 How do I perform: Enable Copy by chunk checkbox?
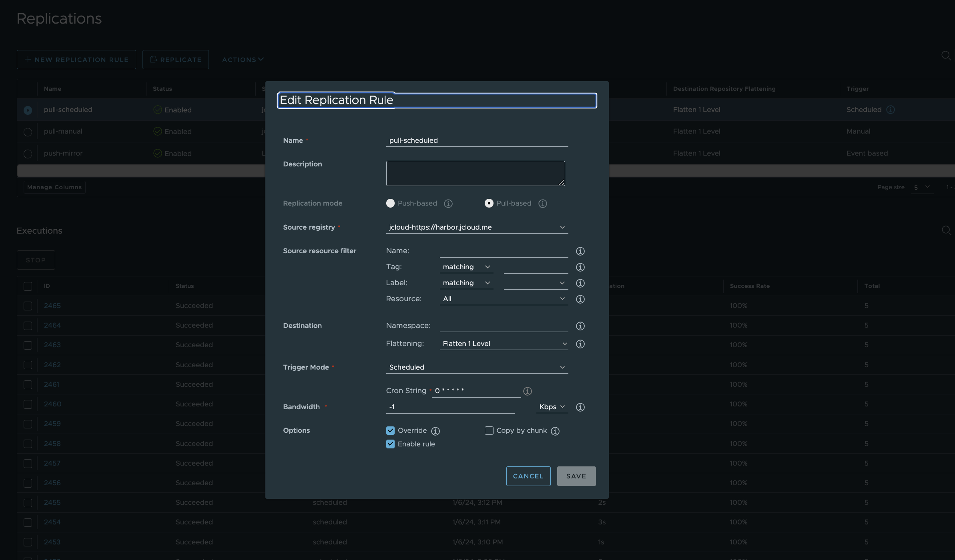(489, 430)
